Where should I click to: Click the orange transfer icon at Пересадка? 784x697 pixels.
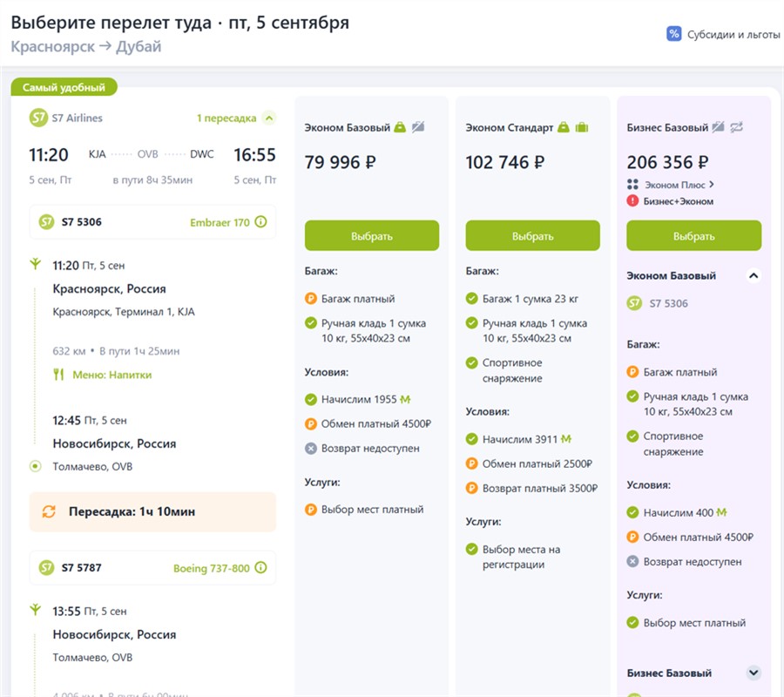49,511
